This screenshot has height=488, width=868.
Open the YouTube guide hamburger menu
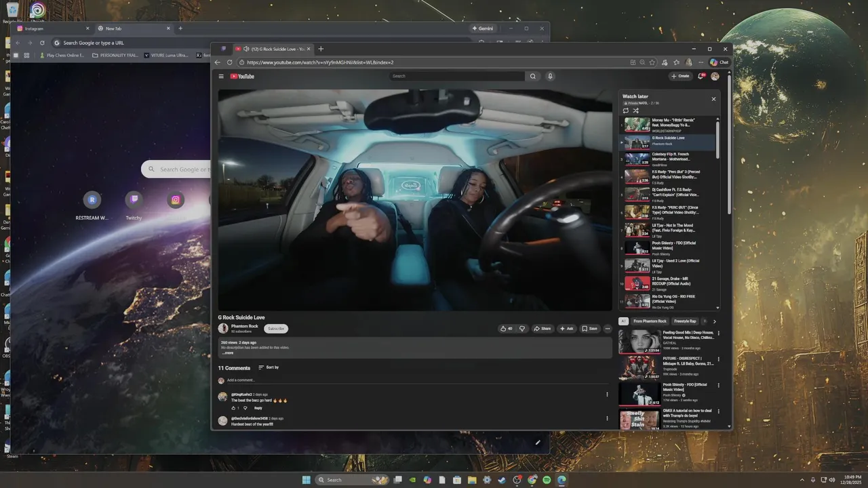221,76
